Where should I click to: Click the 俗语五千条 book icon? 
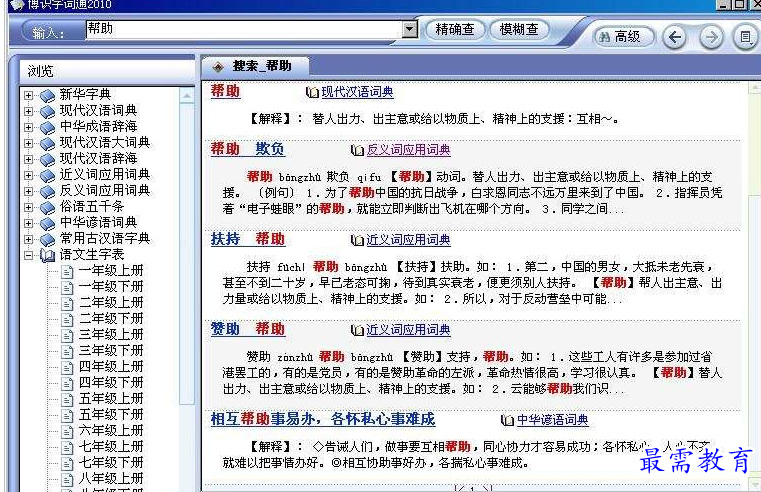click(47, 208)
